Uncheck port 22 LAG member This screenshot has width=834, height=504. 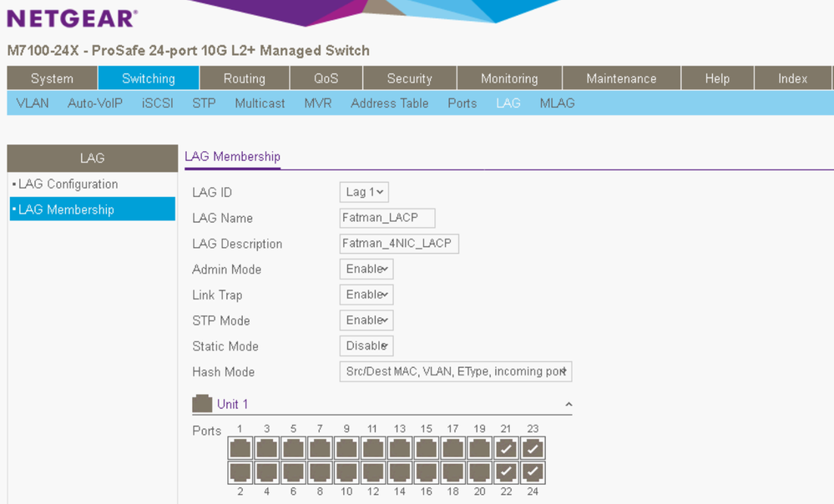click(x=506, y=472)
